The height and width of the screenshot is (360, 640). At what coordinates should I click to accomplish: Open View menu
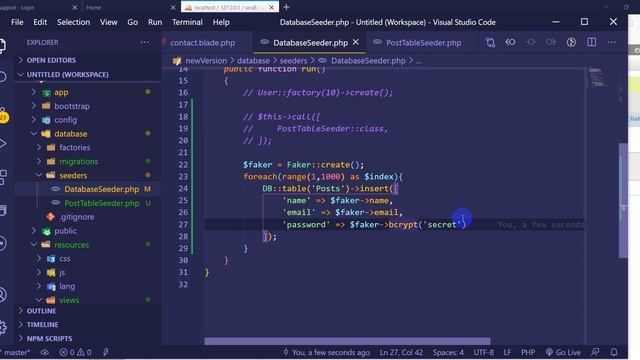pyautogui.click(x=109, y=22)
